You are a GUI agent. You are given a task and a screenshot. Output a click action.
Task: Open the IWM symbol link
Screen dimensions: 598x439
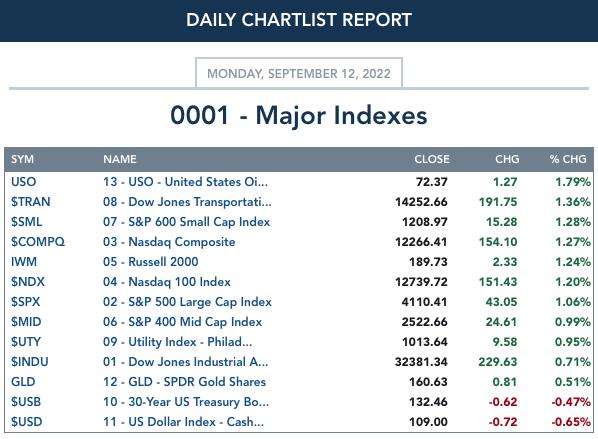point(24,262)
